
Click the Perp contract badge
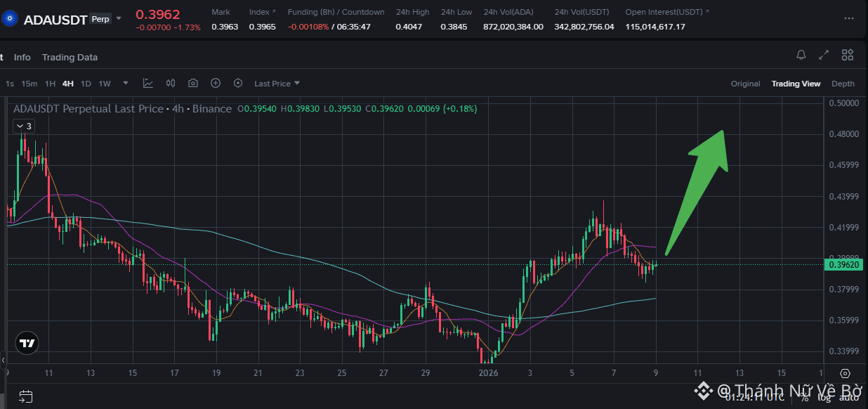coord(100,19)
